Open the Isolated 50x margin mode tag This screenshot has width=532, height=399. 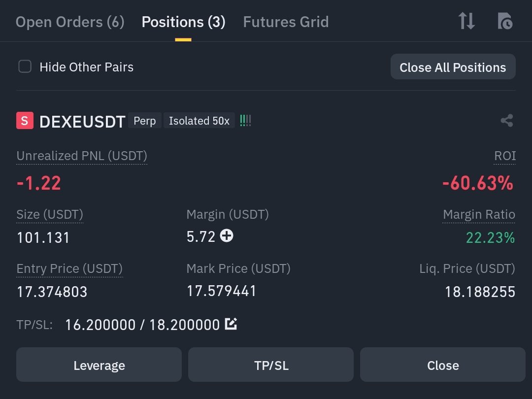[199, 121]
